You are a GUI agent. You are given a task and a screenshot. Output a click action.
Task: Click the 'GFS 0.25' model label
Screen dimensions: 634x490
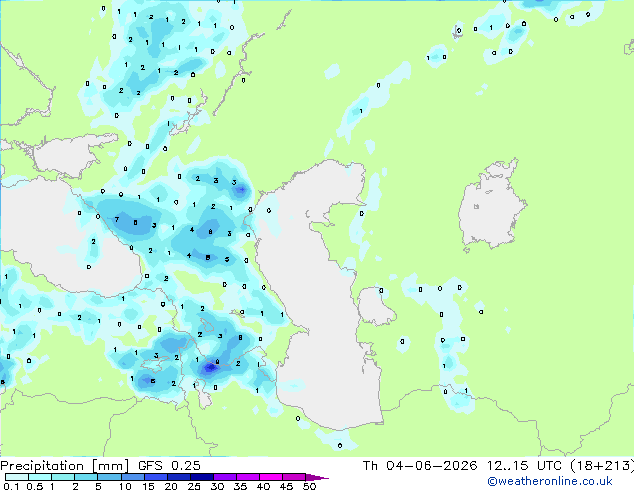pos(169,465)
